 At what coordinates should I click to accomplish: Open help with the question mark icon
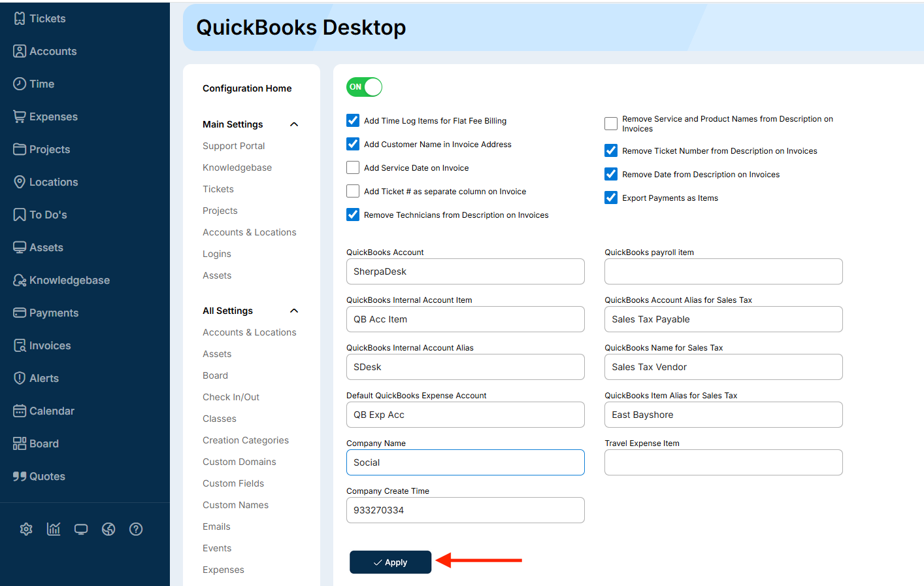[x=136, y=529]
